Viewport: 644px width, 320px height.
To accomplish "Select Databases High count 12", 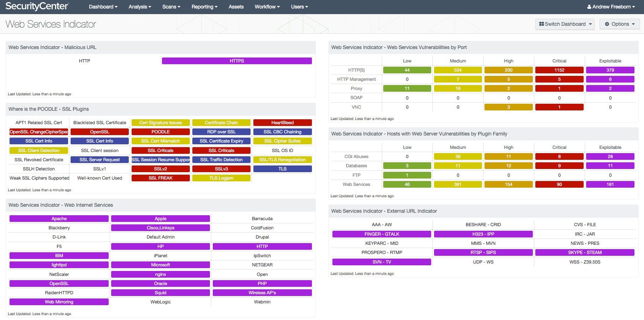I will click(x=508, y=166).
